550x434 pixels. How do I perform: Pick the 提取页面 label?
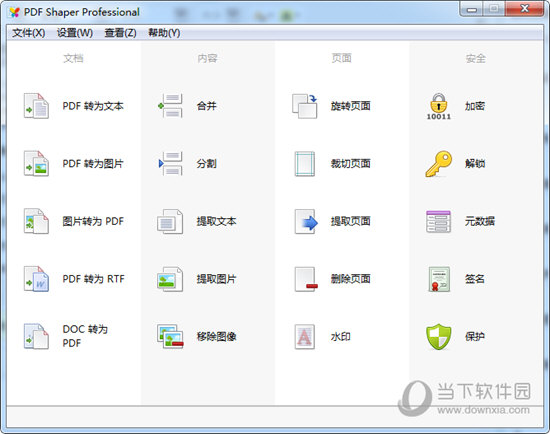350,221
